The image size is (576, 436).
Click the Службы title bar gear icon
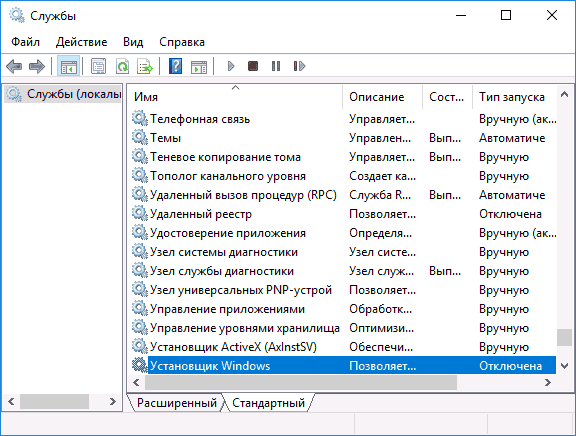17,15
